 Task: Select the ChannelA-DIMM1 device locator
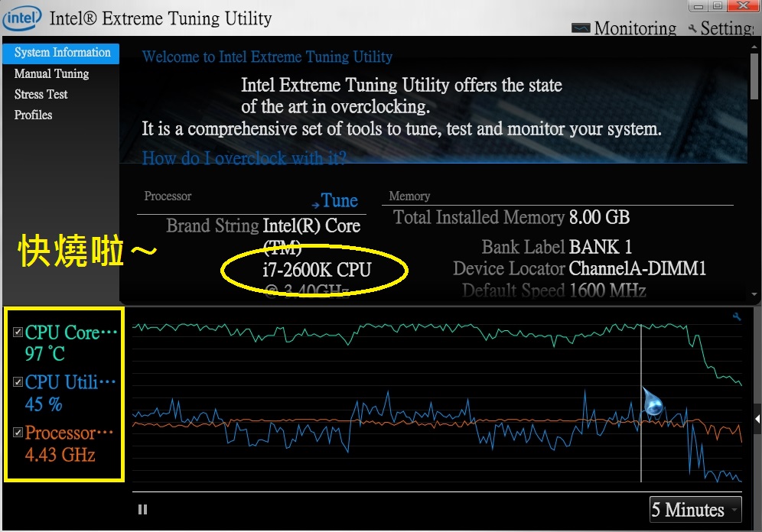click(x=637, y=268)
